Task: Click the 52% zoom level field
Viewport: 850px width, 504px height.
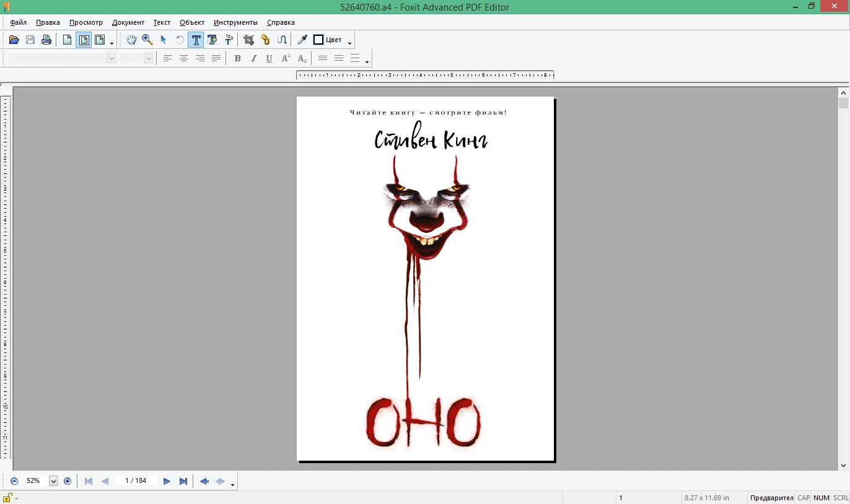Action: (x=35, y=481)
